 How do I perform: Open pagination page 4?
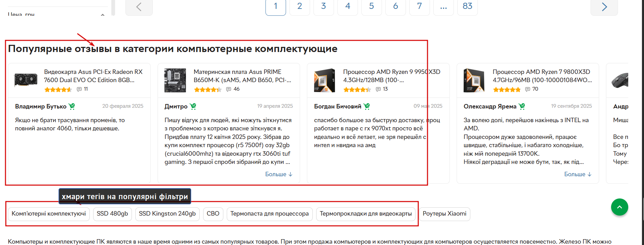click(348, 6)
